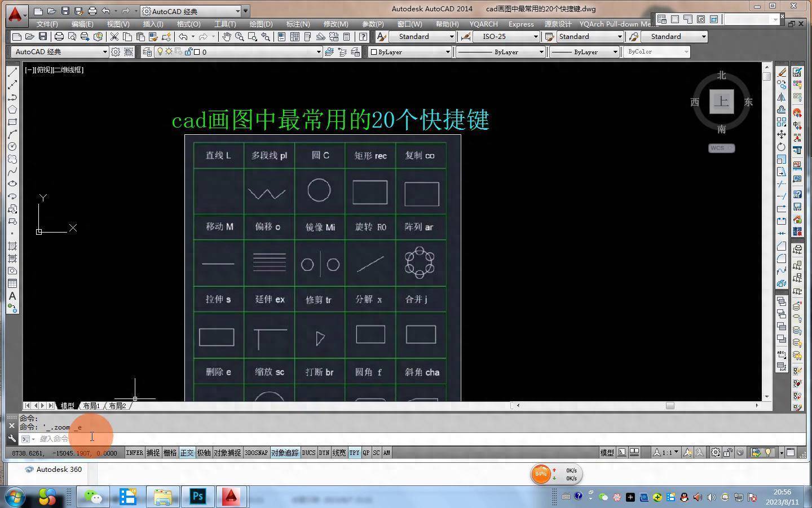Image resolution: width=812 pixels, height=508 pixels.
Task: Expand the AutoCAD 经典 workspace dropdown
Action: pyautogui.click(x=104, y=52)
